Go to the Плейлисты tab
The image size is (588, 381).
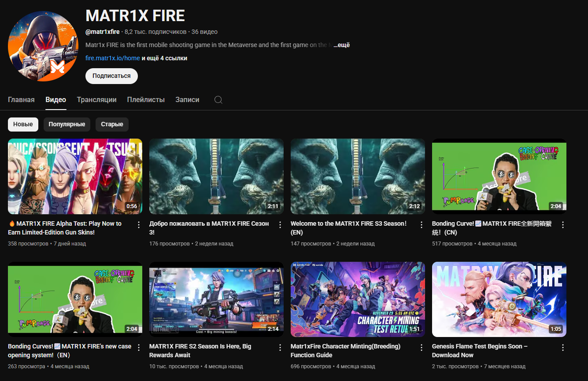(146, 100)
